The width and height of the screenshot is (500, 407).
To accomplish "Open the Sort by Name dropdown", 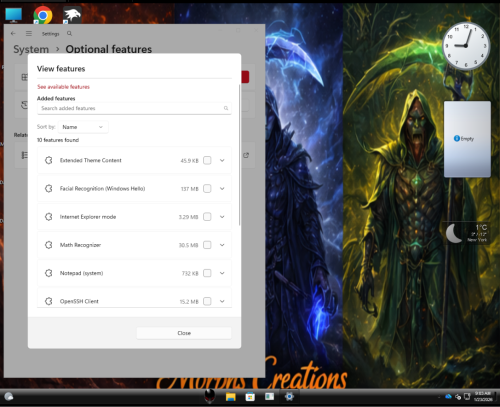I will pos(83,127).
